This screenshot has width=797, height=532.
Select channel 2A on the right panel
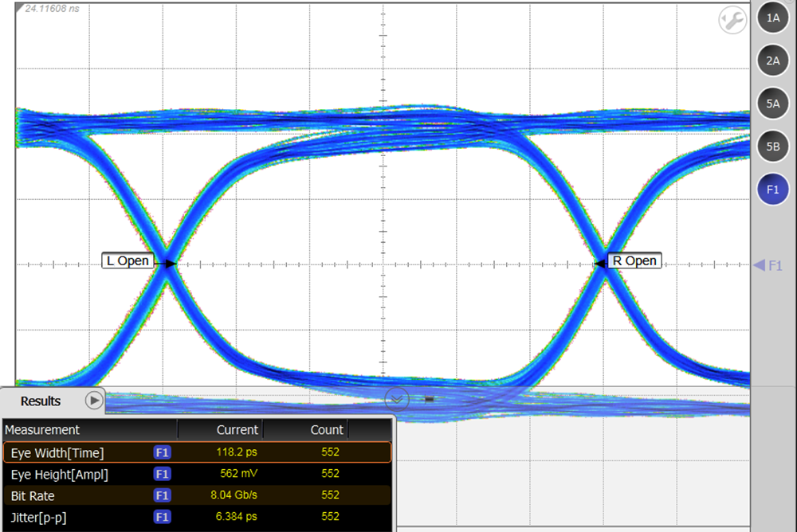[x=772, y=61]
